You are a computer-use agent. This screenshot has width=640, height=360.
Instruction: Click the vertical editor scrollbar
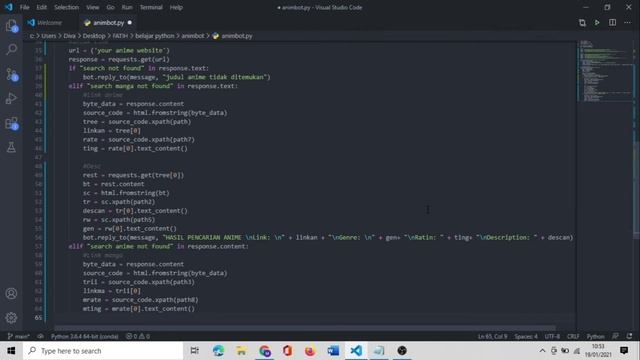[x=636, y=190]
